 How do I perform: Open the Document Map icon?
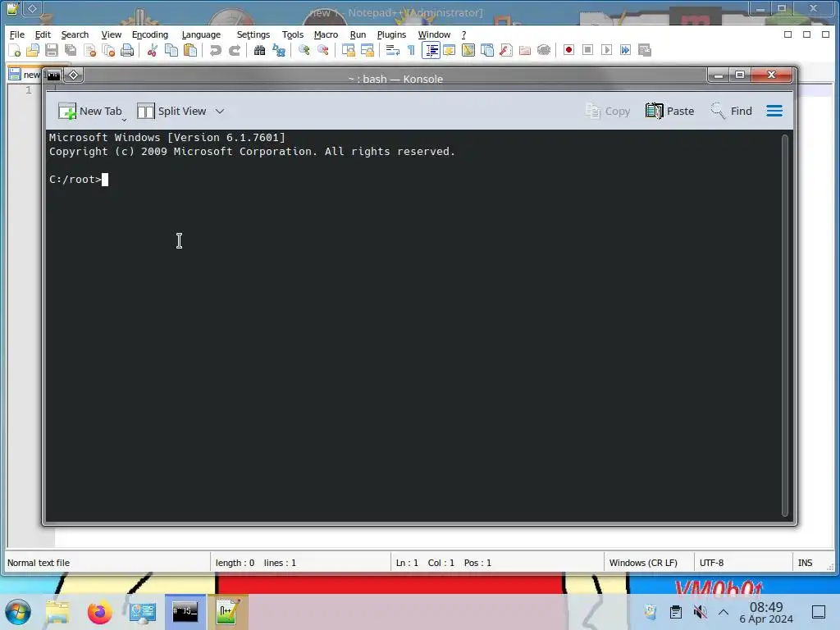pos(468,50)
